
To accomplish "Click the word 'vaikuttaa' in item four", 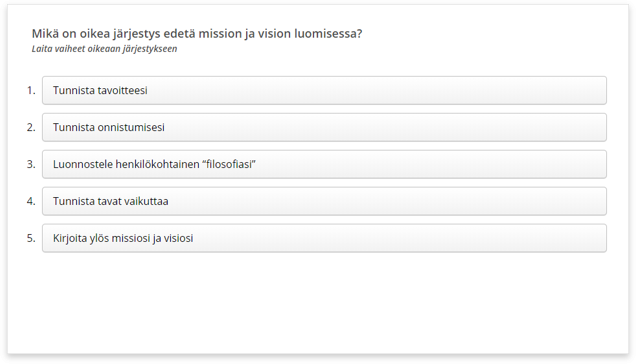I will [146, 201].
